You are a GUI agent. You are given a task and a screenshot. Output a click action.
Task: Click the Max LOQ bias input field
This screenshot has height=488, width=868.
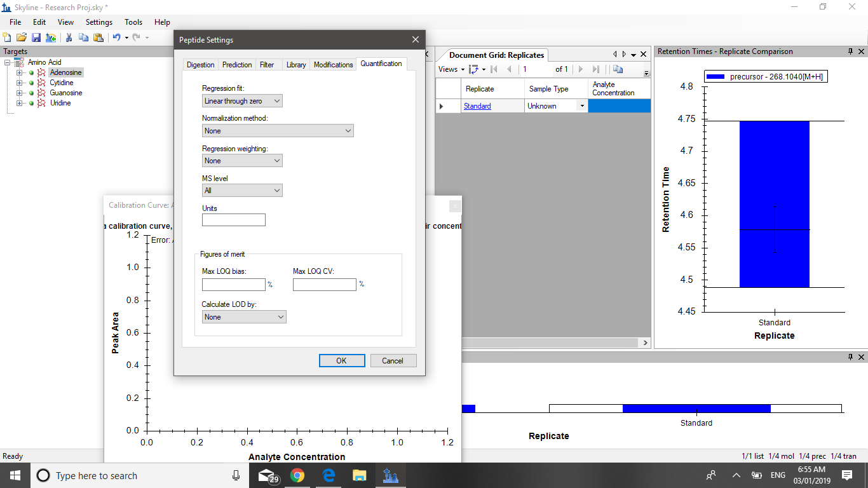point(233,285)
